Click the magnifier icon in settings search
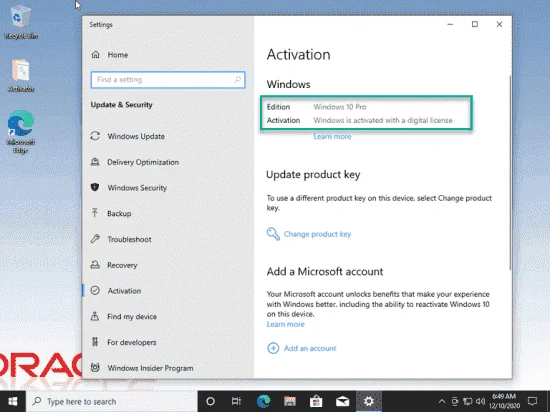The width and height of the screenshot is (550, 412). (x=237, y=80)
